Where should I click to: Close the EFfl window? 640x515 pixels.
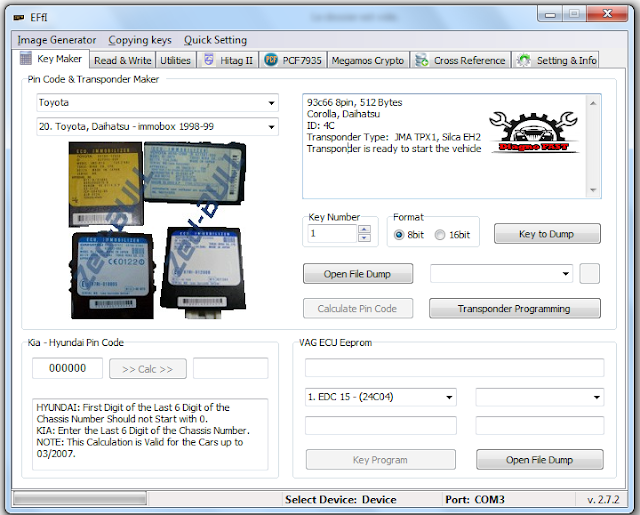(x=607, y=14)
